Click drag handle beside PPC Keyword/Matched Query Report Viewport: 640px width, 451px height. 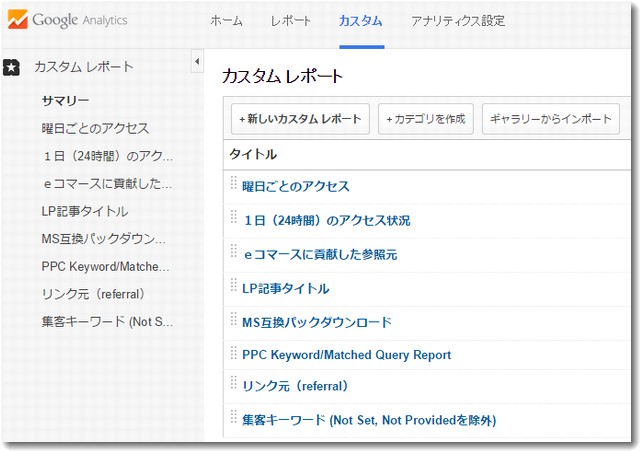234,354
